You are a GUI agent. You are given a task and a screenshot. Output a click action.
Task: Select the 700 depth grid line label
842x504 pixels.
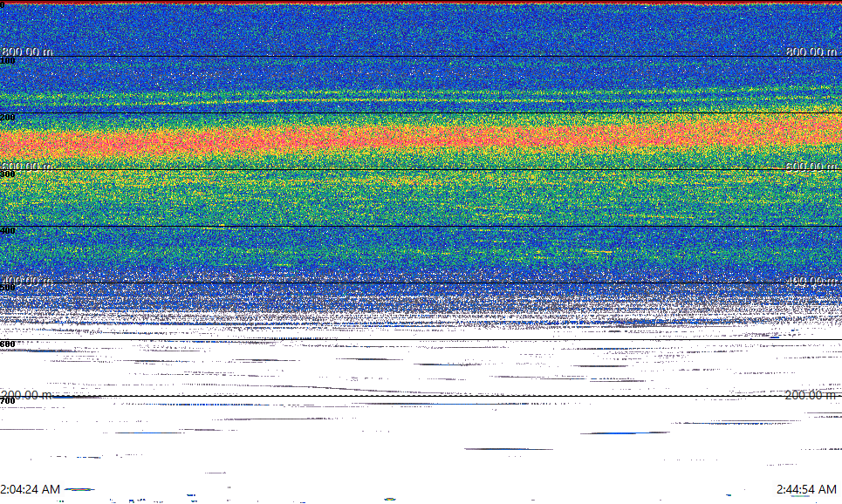click(8, 401)
